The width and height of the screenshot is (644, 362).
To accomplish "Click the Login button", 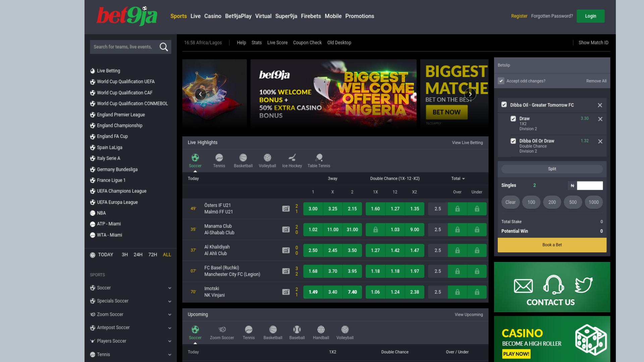I will click(591, 16).
